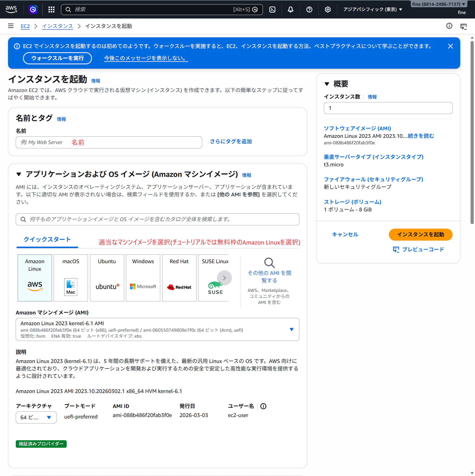This screenshot has height=476, width=475.
Task: Select the Red Hat AMI tile
Action: pyautogui.click(x=179, y=278)
